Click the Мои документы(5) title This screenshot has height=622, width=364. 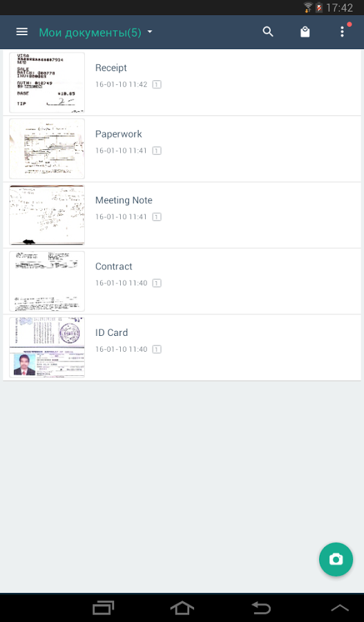(x=90, y=32)
